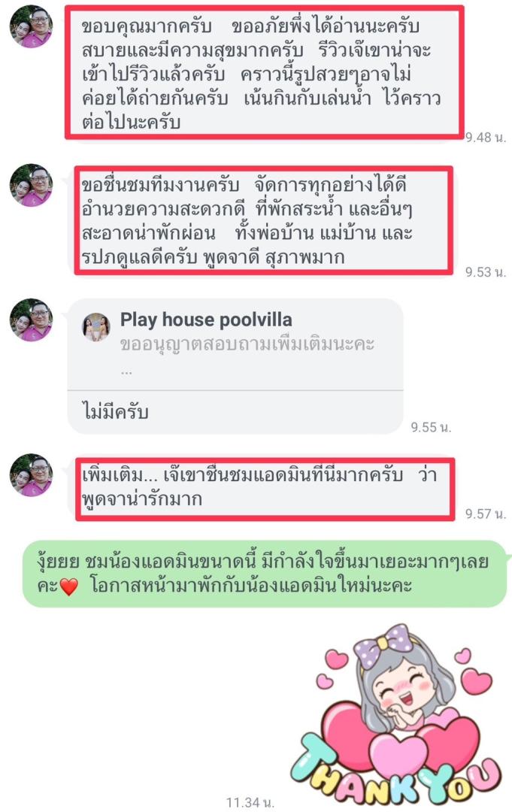Screen dimensions: 512x812
Task: Tap the 11.34 น. timestamp below the sticker
Action: click(x=250, y=803)
